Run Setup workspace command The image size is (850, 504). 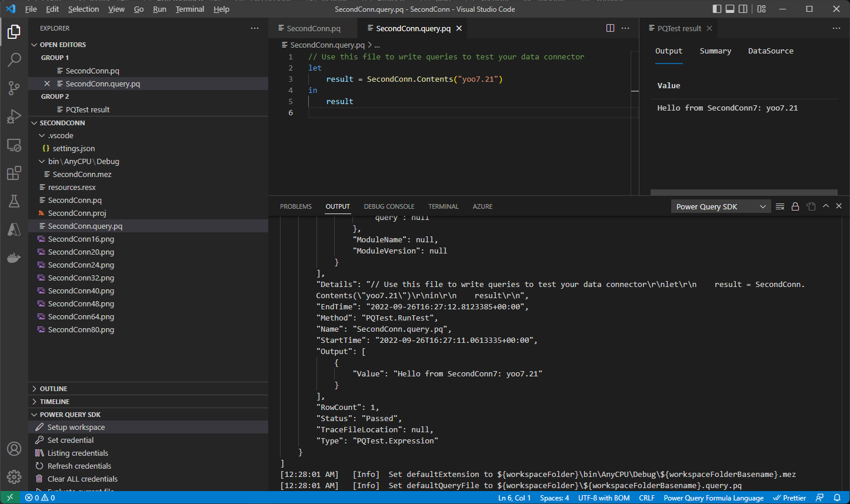click(x=148, y=428)
